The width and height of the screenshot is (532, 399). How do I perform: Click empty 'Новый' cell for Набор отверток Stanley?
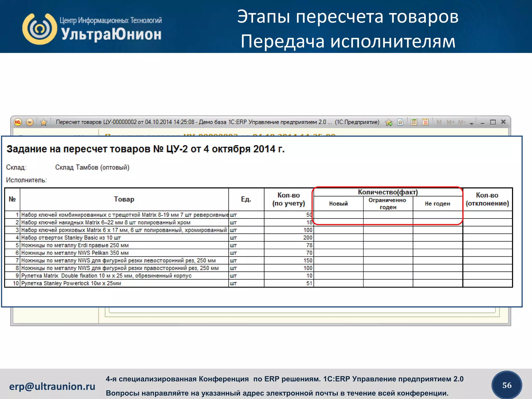[338, 237]
